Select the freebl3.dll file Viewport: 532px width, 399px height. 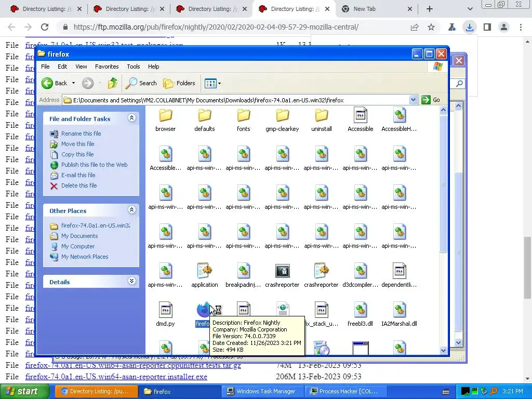[x=361, y=310]
